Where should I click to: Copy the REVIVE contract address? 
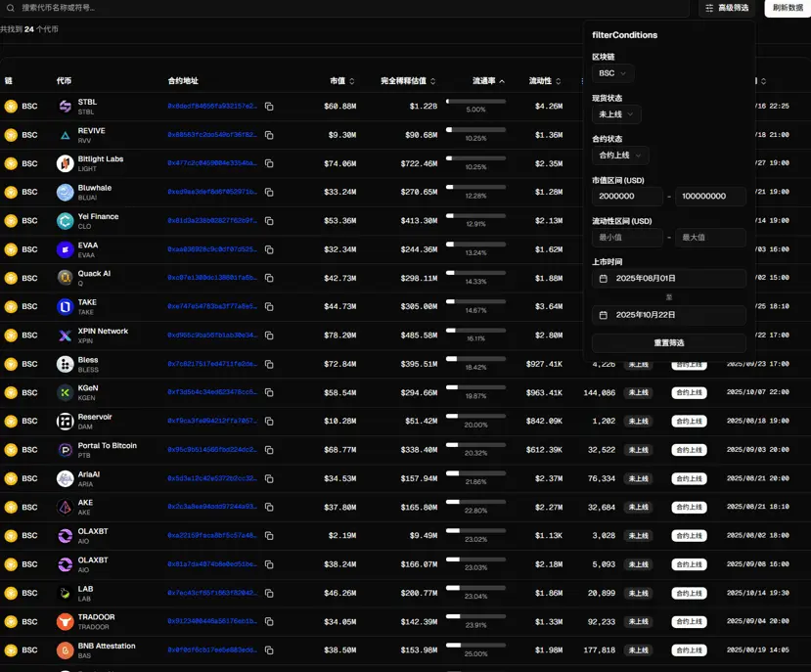269,135
